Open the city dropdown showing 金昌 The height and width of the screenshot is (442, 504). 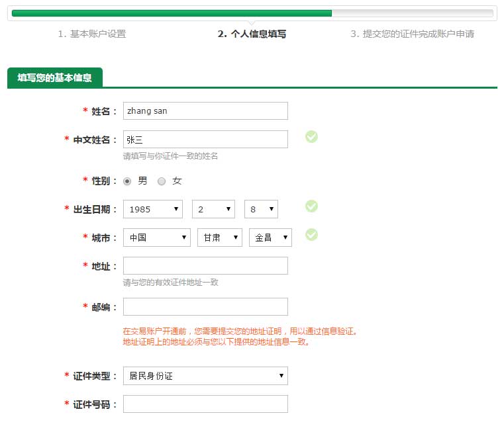click(x=270, y=238)
